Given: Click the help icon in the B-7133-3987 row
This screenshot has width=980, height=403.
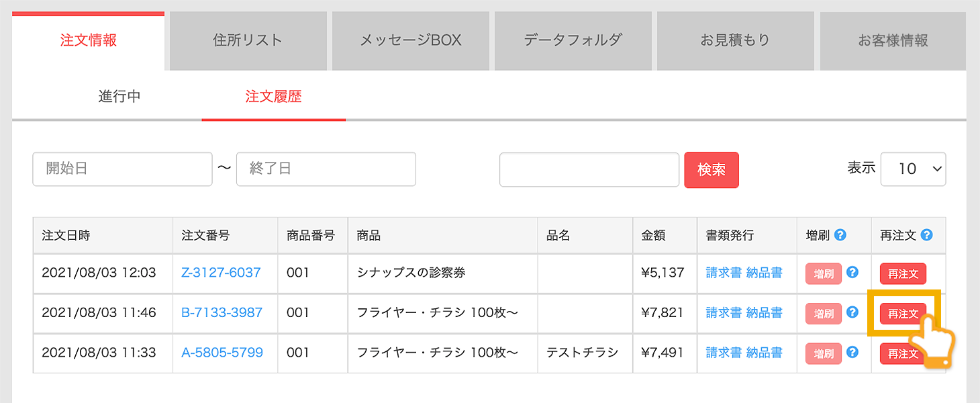Looking at the screenshot, I should [x=852, y=313].
